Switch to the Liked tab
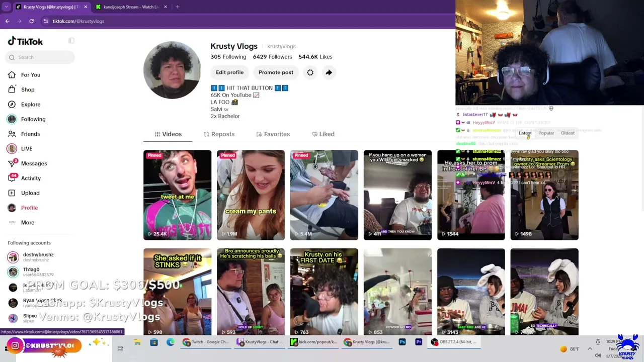Image resolution: width=644 pixels, height=362 pixels. (x=323, y=134)
